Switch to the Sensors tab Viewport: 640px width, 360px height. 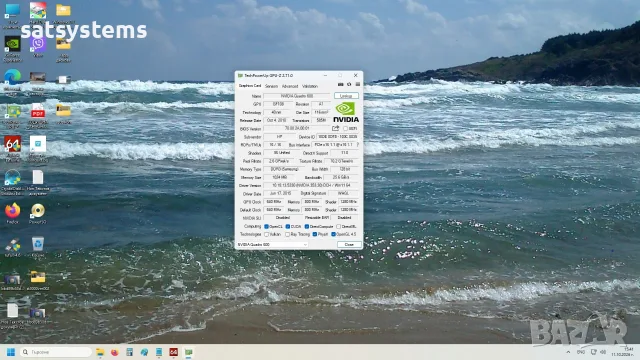[x=271, y=86]
